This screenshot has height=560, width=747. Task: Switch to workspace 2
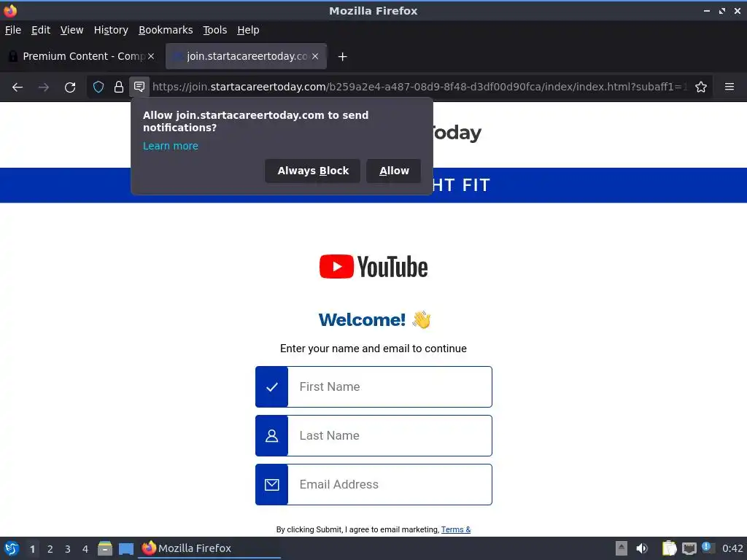[50, 549]
